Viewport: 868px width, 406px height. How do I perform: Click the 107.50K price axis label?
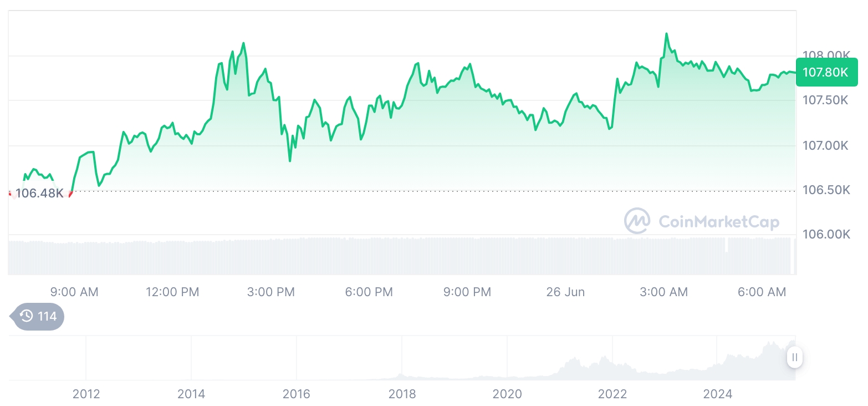[826, 100]
